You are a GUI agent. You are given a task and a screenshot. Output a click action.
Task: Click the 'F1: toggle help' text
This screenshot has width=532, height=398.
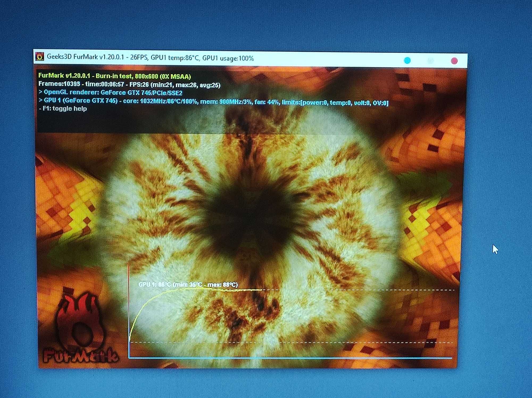(x=63, y=108)
